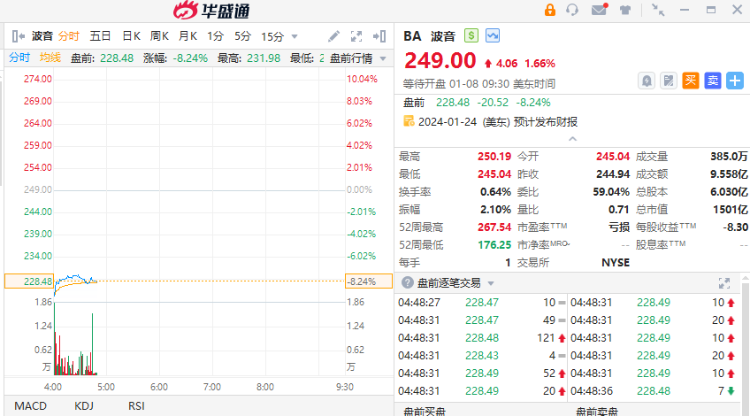Expand tick trades panel fullscreen icon
This screenshot has width=750, height=416.
click(x=724, y=283)
